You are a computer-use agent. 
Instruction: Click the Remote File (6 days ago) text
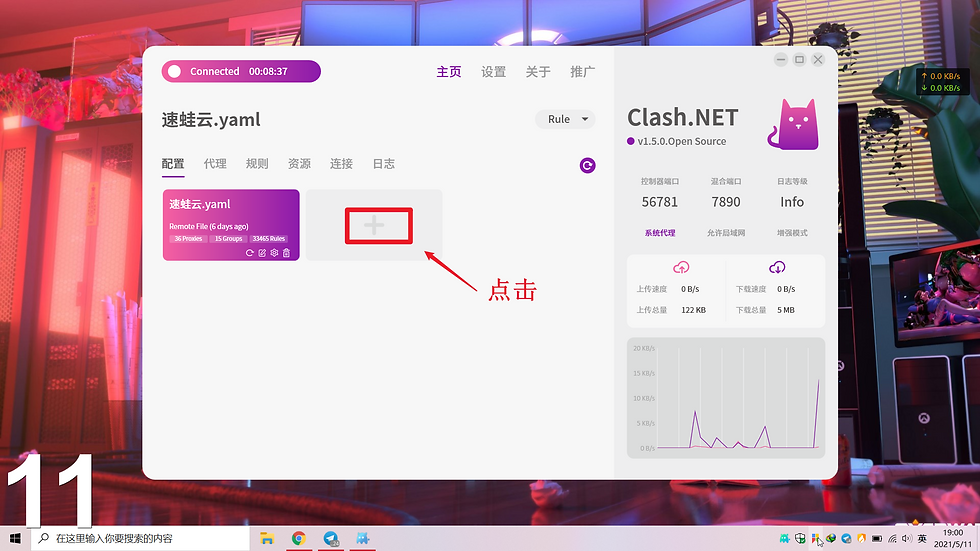pos(209,226)
